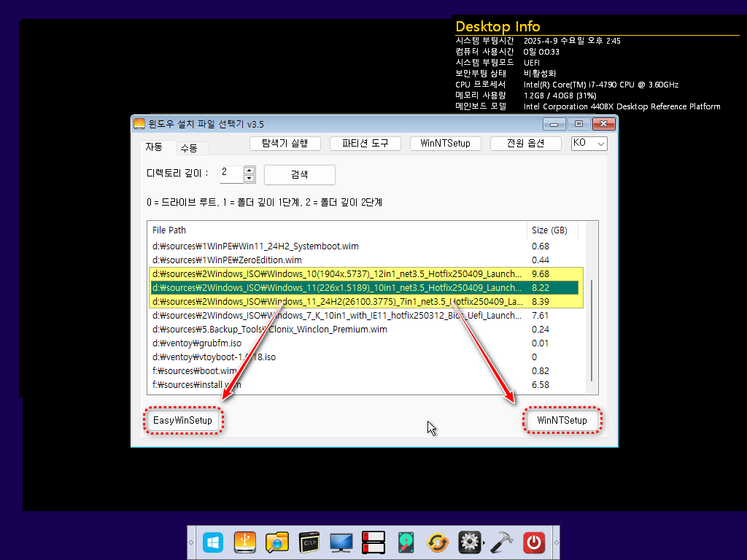Maximize the 윈도우 설치 파일 선택기 window
747x560 pixels.
click(x=578, y=124)
